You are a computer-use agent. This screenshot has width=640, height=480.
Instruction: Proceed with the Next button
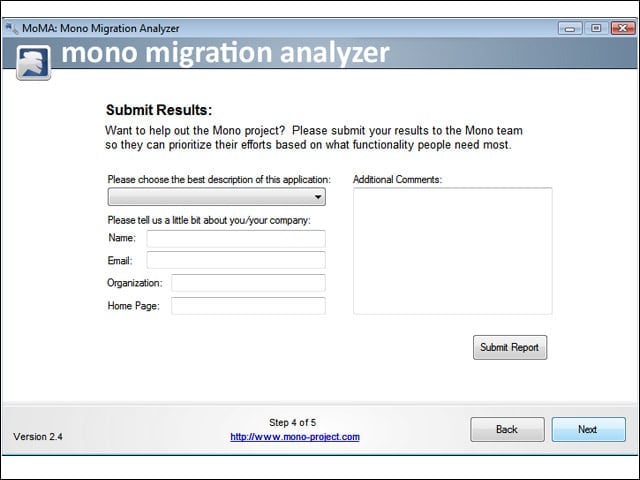coord(589,429)
